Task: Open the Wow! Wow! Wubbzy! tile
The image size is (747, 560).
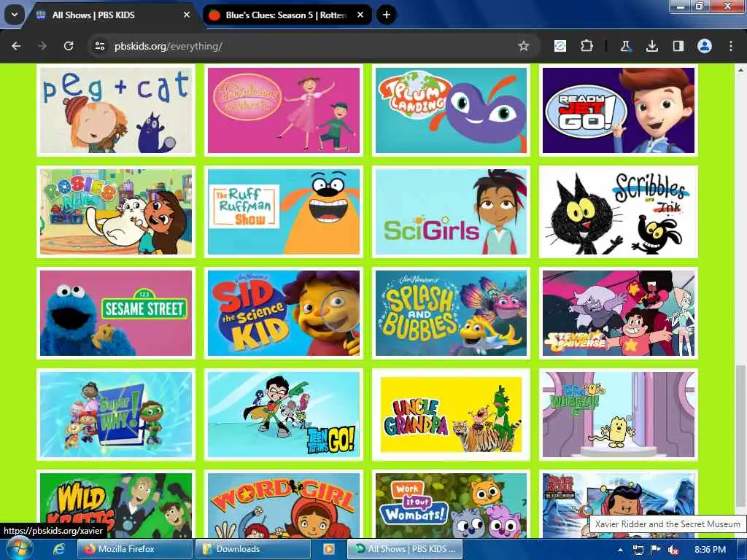Action: pos(619,414)
